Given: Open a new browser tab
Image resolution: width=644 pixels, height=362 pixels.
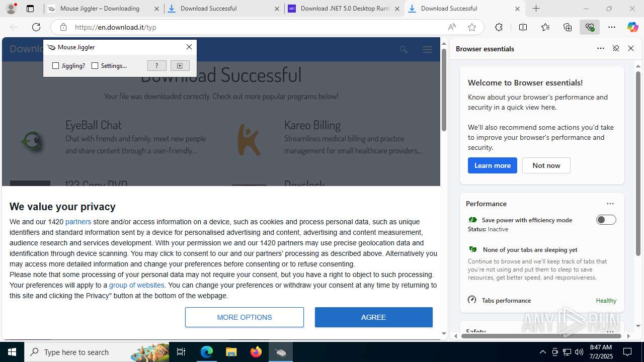Looking at the screenshot, I should pyautogui.click(x=536, y=9).
